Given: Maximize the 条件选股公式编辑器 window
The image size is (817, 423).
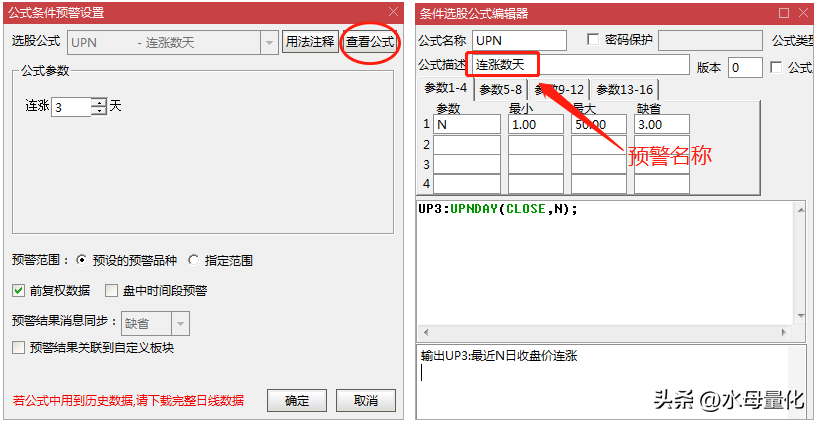Looking at the screenshot, I should pos(784,13).
